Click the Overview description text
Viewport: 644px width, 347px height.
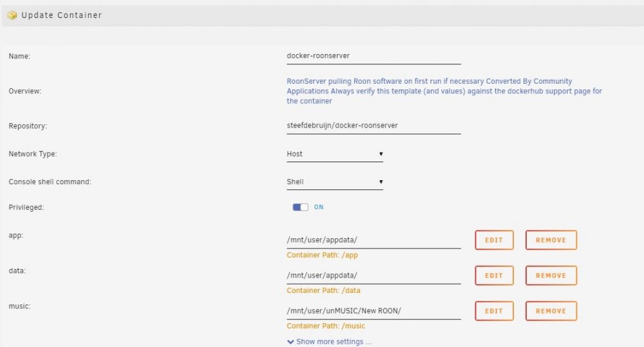[x=444, y=91]
